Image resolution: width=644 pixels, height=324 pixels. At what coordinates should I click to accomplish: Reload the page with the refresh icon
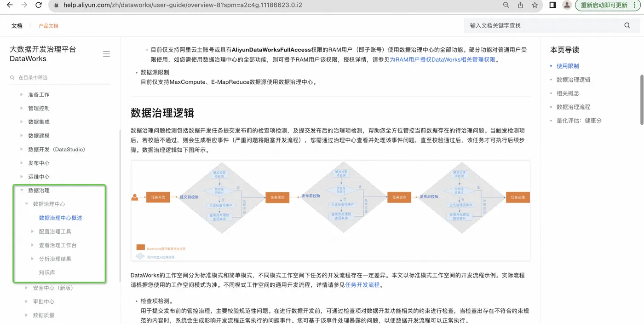(39, 5)
